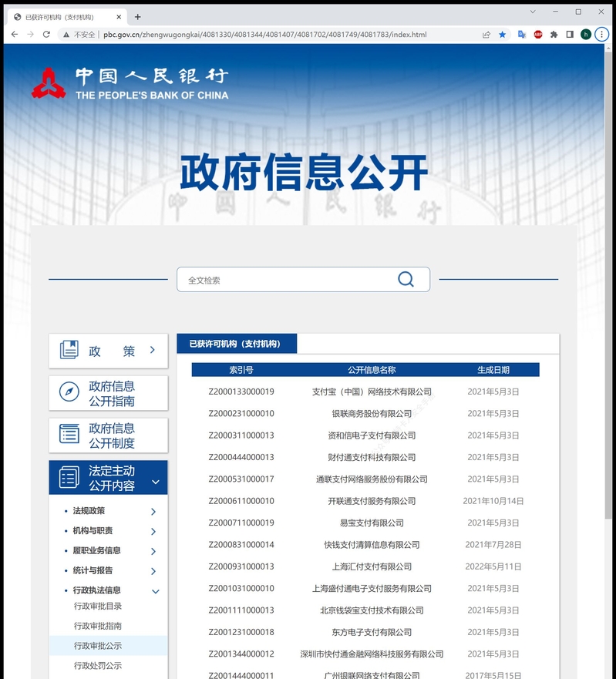Click the browser forward arrow

point(30,34)
